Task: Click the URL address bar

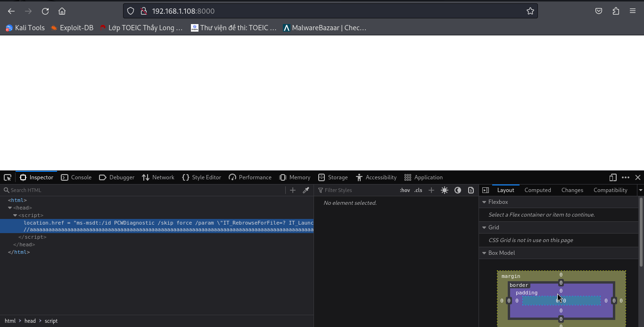Action: coord(330,11)
